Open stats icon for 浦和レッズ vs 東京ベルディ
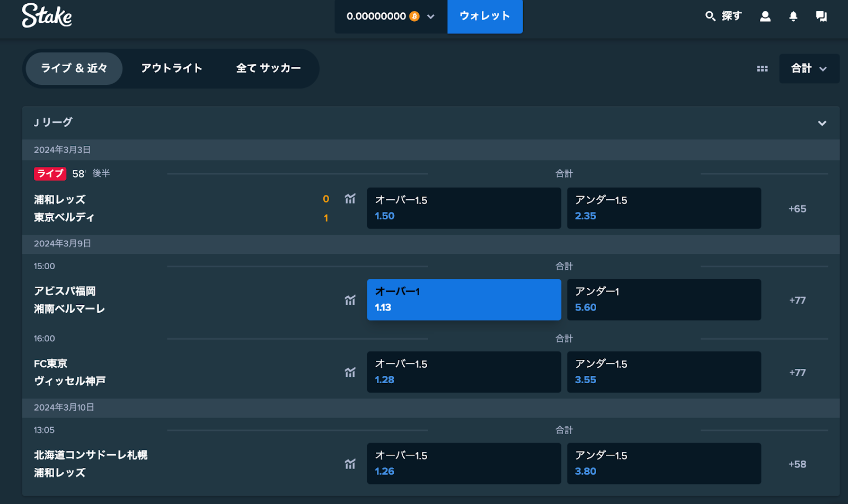 tap(350, 199)
